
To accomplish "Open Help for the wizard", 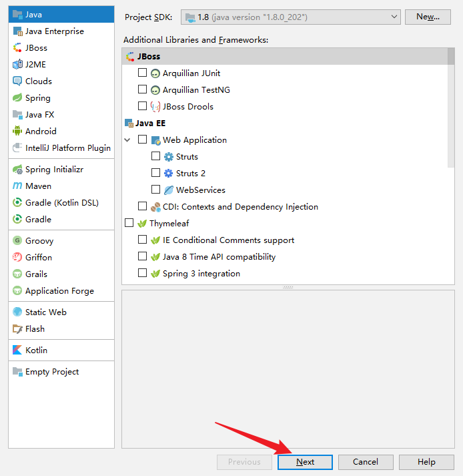I will 426,462.
